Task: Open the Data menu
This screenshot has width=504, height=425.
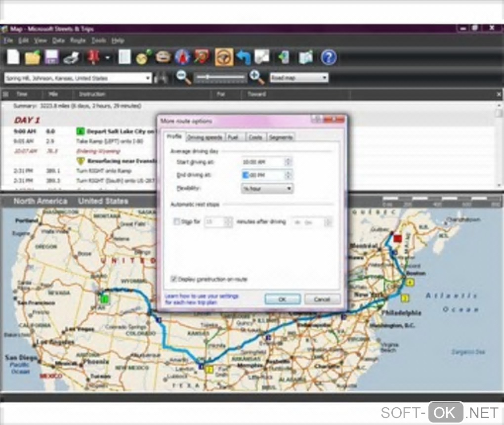Action: (x=58, y=41)
